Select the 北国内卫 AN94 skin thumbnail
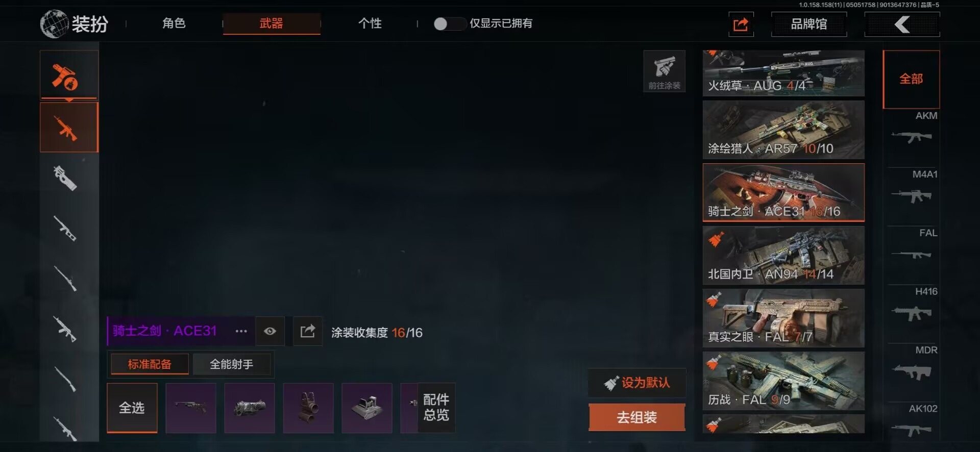This screenshot has width=980, height=452. [x=783, y=255]
